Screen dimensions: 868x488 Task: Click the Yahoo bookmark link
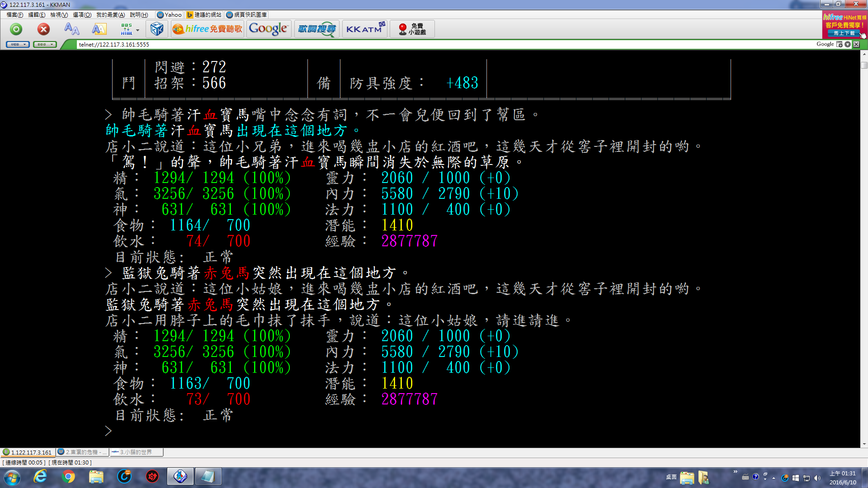click(170, 15)
